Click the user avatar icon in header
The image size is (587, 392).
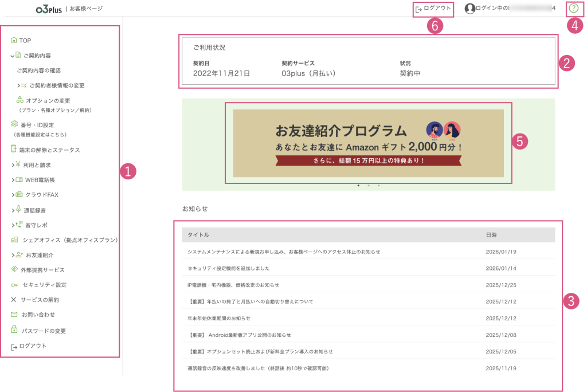470,9
